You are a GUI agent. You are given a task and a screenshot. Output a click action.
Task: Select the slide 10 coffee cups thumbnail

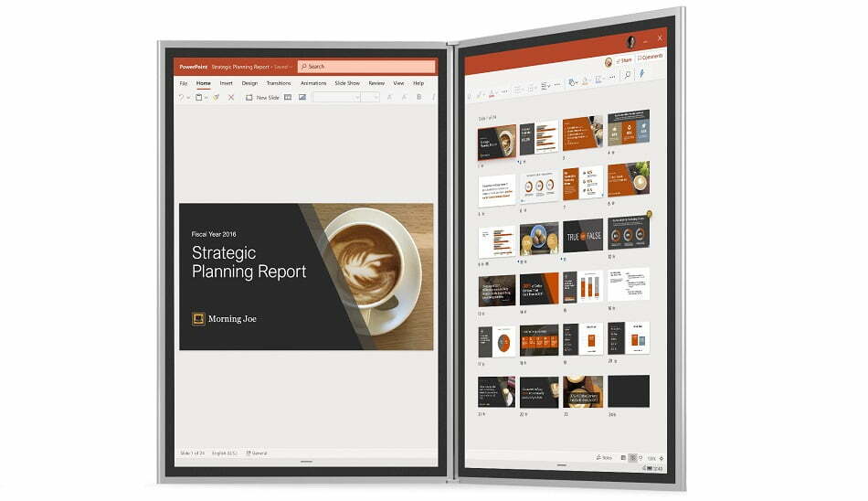pos(539,239)
